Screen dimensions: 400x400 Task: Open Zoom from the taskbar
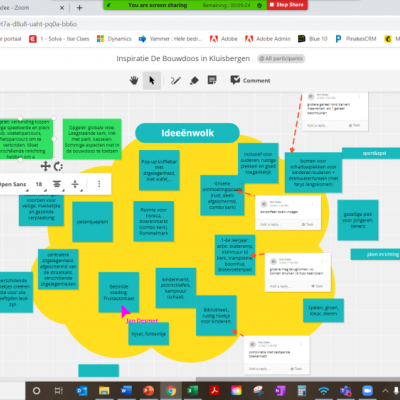point(367,391)
